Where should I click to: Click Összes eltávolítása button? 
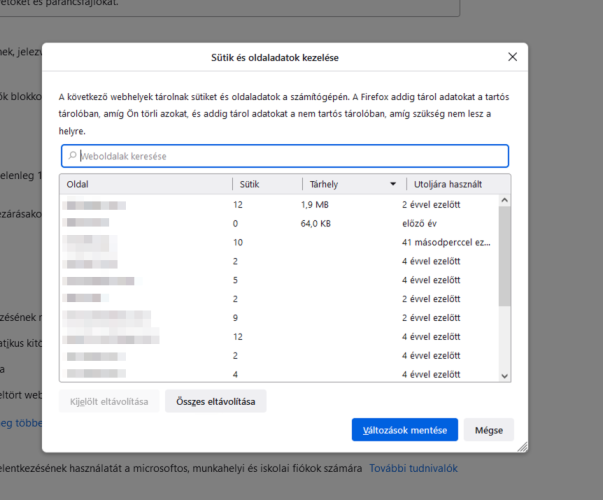216,402
